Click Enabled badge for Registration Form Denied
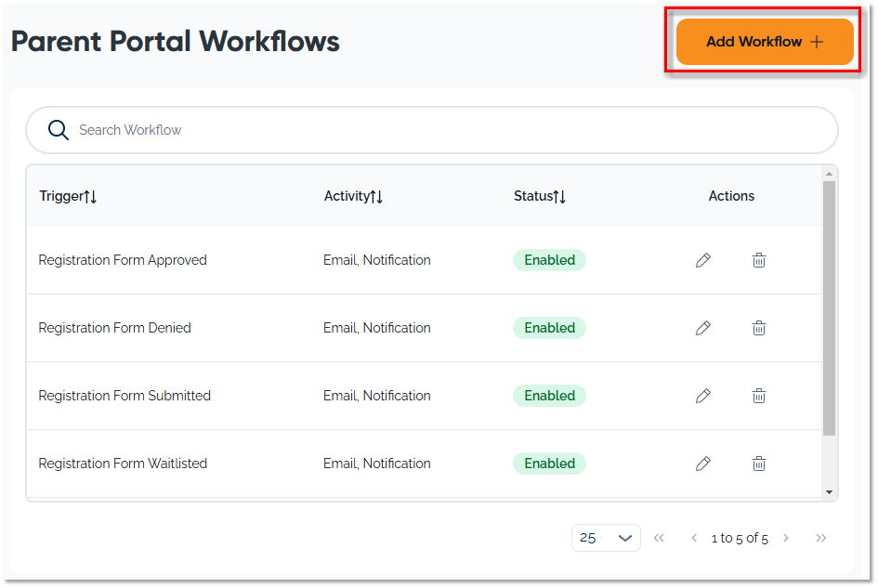This screenshot has width=878, height=588. tap(549, 328)
